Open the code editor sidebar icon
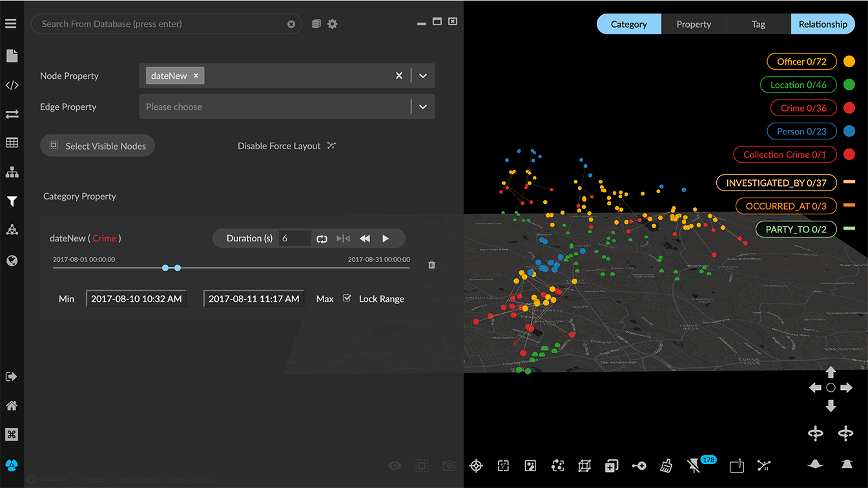 point(12,85)
